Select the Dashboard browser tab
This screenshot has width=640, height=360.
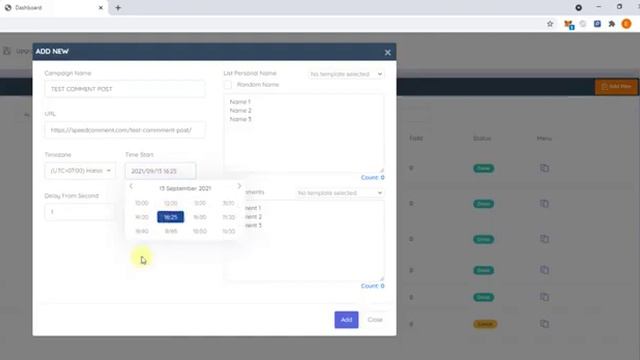click(x=54, y=8)
